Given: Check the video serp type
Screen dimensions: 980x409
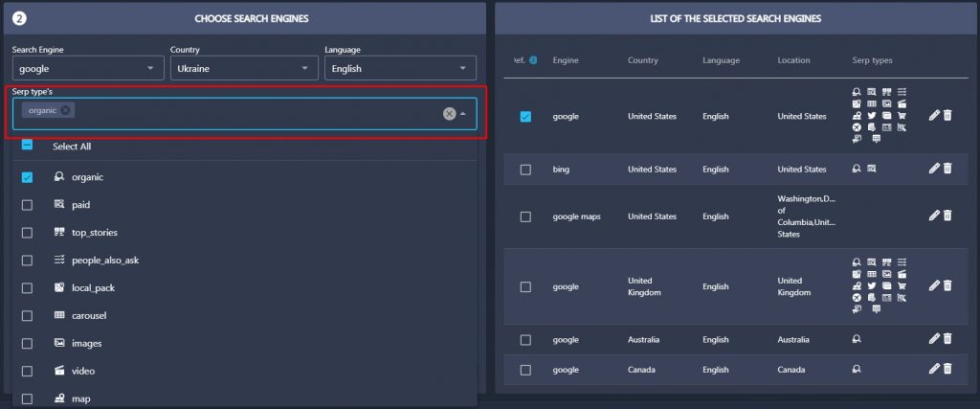Looking at the screenshot, I should pyautogui.click(x=27, y=371).
